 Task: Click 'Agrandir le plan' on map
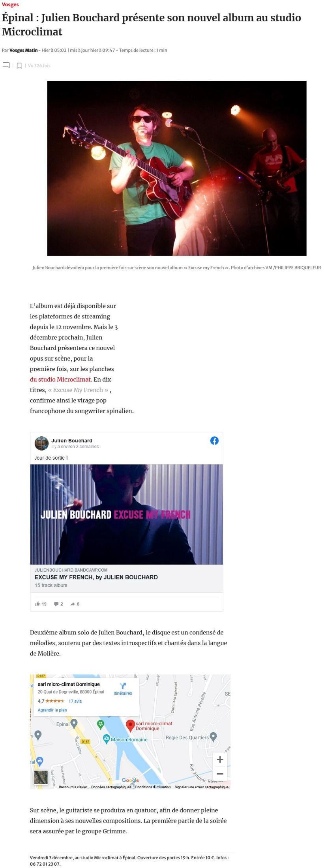[x=52, y=710]
